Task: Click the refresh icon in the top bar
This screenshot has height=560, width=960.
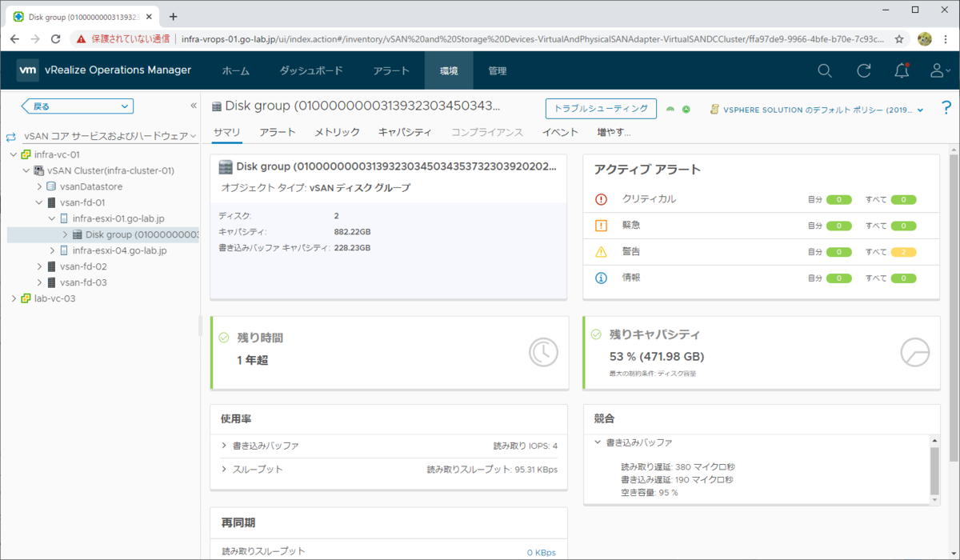Action: [863, 70]
